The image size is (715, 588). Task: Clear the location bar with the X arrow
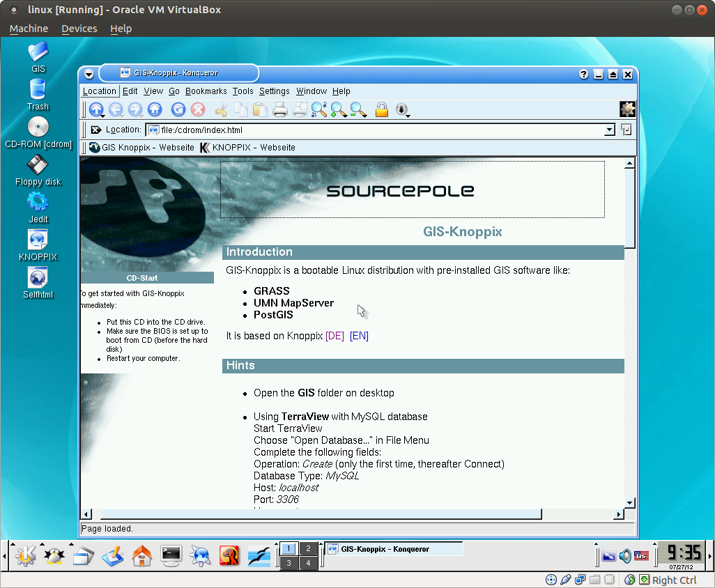[95, 130]
